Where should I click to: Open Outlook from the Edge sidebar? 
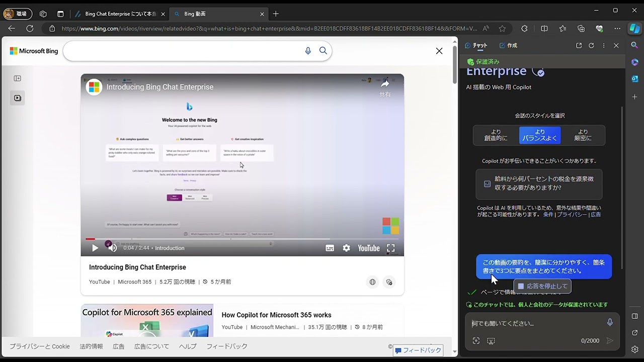(634, 79)
